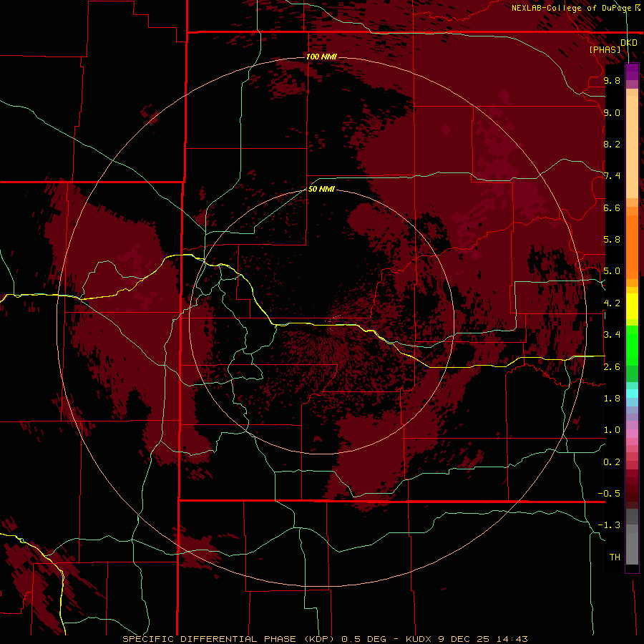Click the Specific Differential Phase (KDP) caption
The width and height of the screenshot is (644, 644).
pos(228,639)
